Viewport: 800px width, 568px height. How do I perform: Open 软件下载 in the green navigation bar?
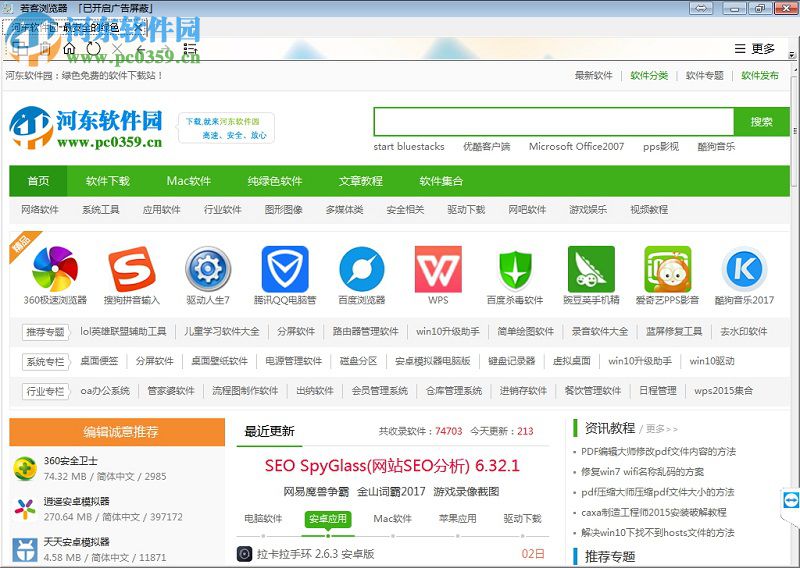coord(108,181)
